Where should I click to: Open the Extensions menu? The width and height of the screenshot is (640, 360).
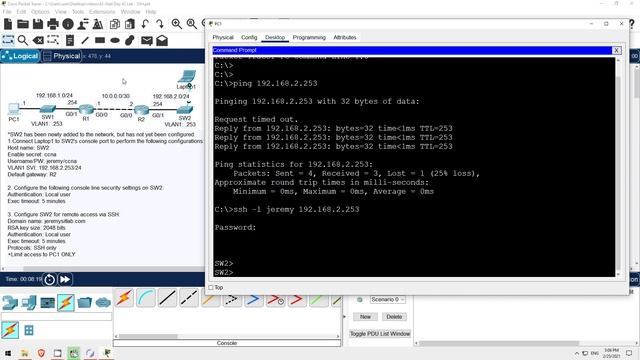[102, 11]
